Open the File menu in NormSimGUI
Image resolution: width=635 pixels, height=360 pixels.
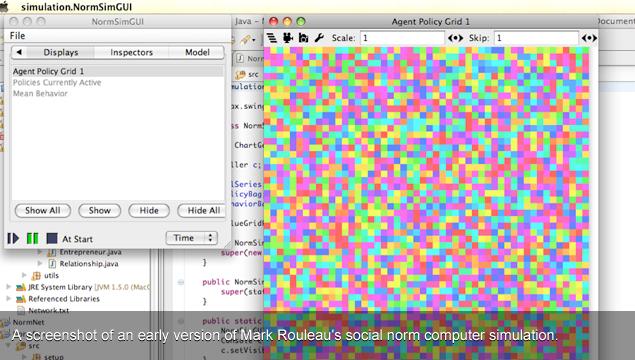pos(17,36)
